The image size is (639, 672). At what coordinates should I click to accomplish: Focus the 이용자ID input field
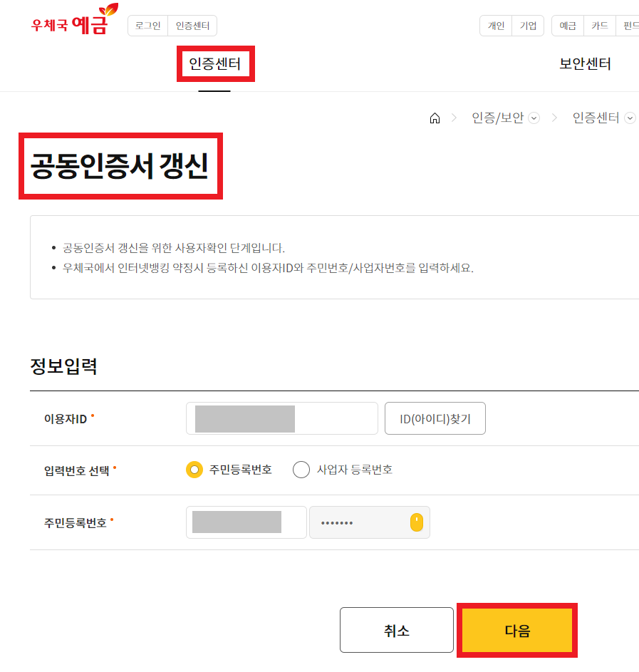pos(282,419)
